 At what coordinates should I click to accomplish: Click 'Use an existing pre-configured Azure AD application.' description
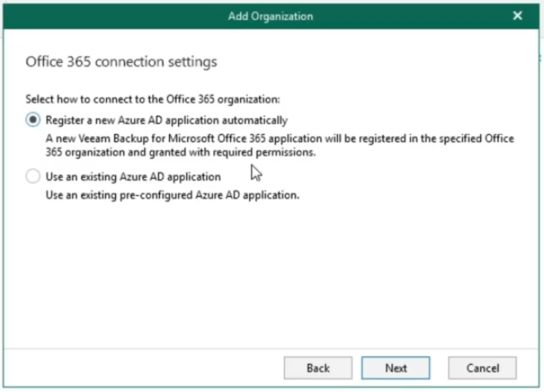pos(172,195)
